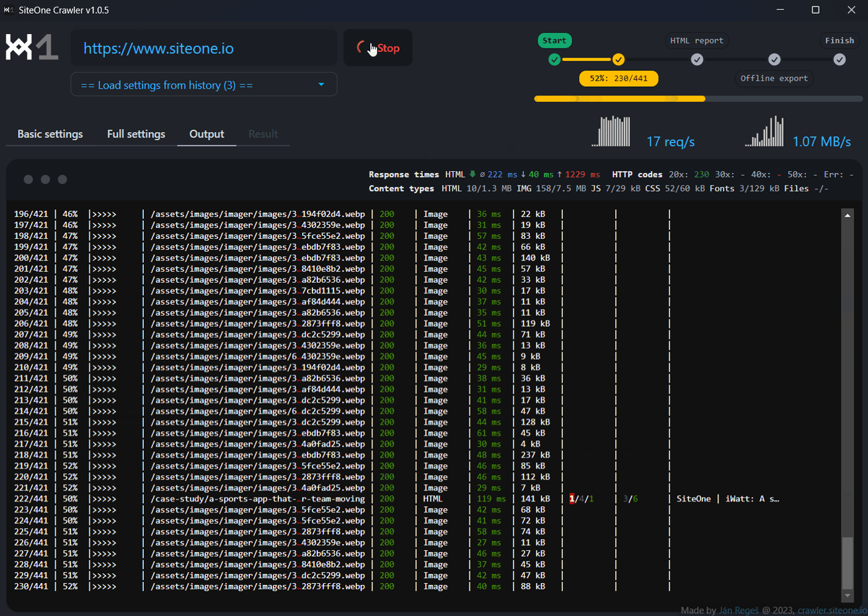
Task: Open the Result tab
Action: pos(263,134)
